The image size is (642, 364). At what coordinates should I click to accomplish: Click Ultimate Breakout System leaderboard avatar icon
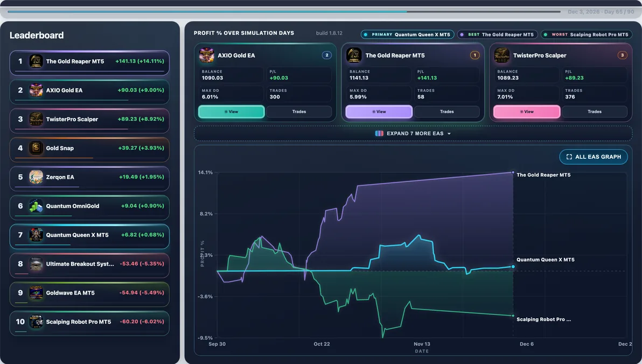coord(36,264)
